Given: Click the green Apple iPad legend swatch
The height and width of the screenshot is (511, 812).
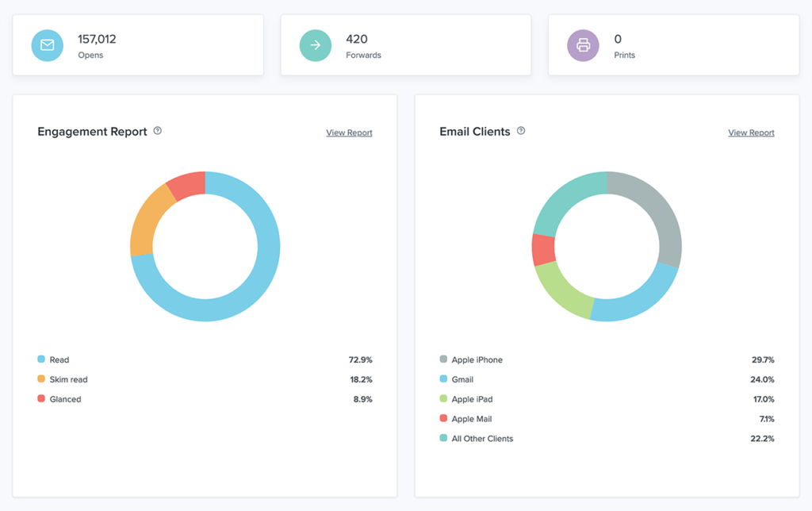Looking at the screenshot, I should [x=443, y=398].
